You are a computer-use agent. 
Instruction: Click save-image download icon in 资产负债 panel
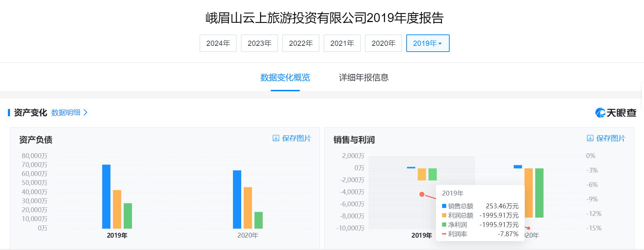click(276, 138)
